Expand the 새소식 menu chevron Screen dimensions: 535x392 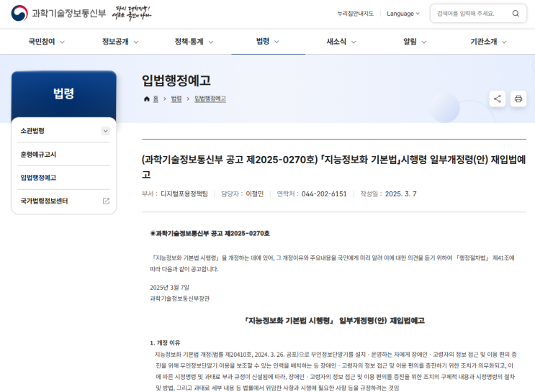click(354, 42)
